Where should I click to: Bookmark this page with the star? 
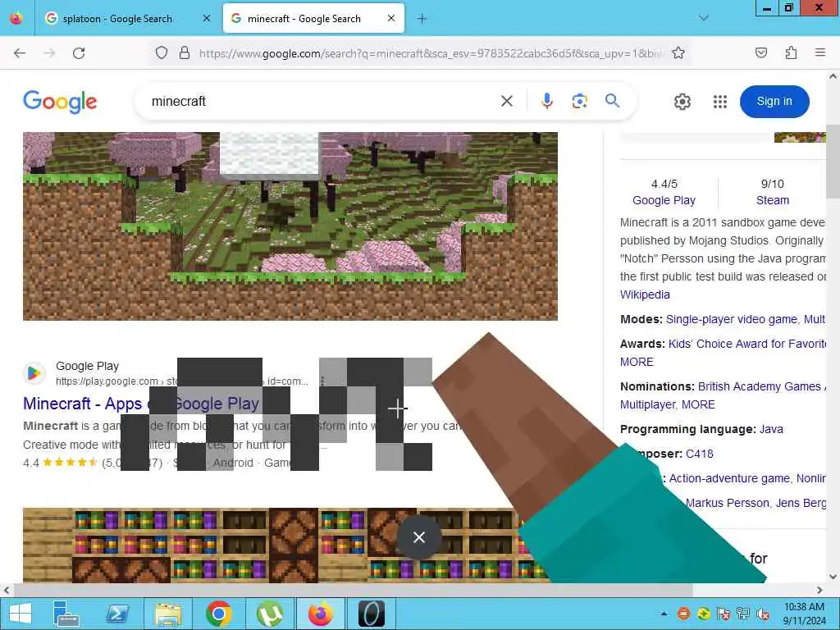(678, 53)
